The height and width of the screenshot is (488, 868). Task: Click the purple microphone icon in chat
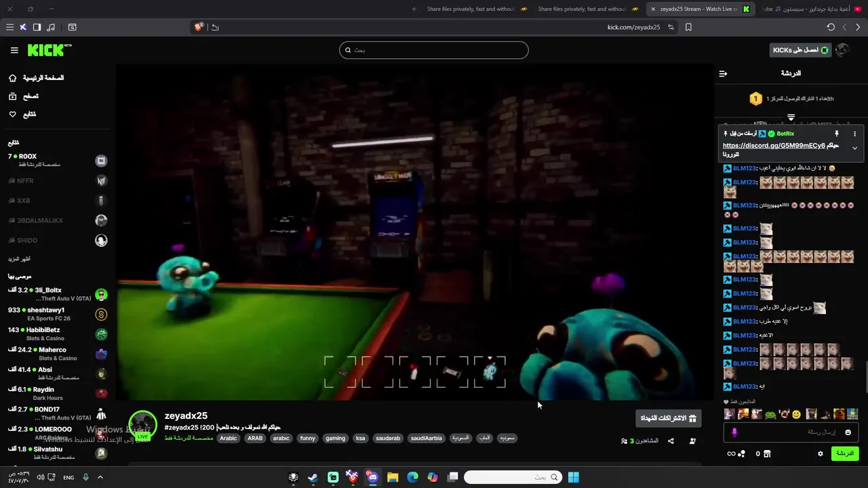click(x=734, y=432)
